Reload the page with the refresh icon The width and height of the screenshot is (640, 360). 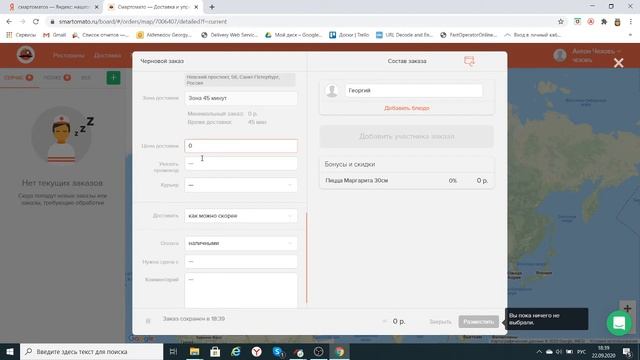pos(36,22)
